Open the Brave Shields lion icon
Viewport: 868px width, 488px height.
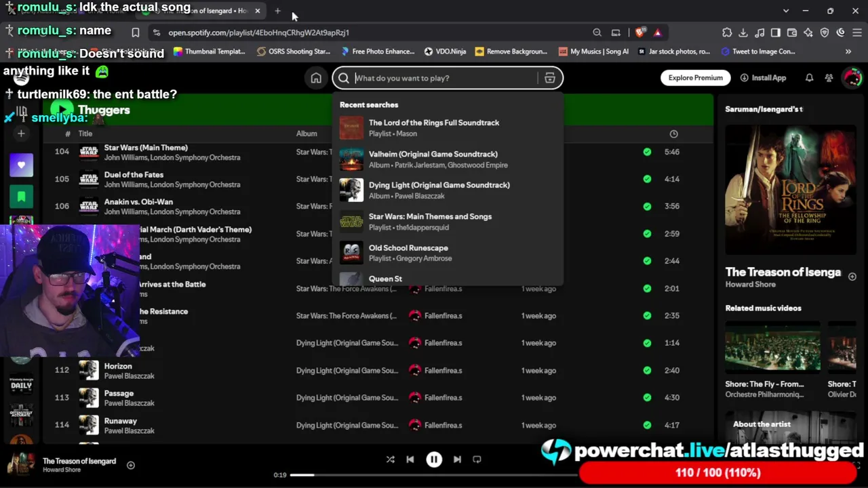click(x=641, y=33)
